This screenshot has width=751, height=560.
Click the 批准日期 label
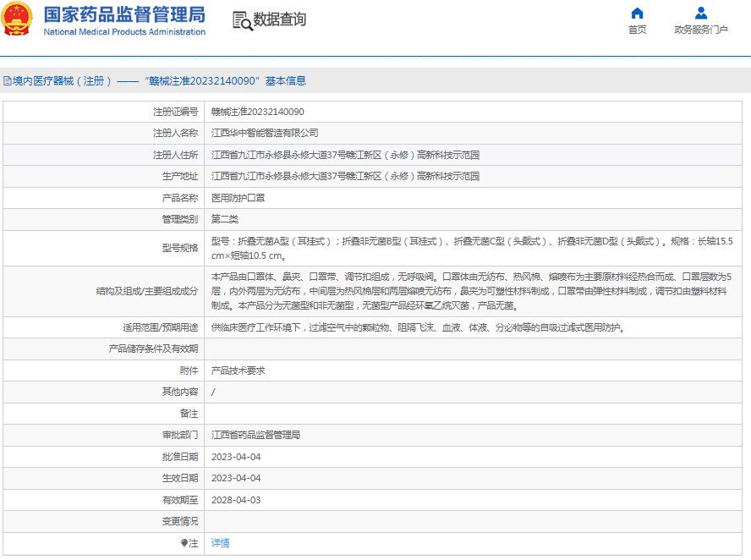(179, 457)
